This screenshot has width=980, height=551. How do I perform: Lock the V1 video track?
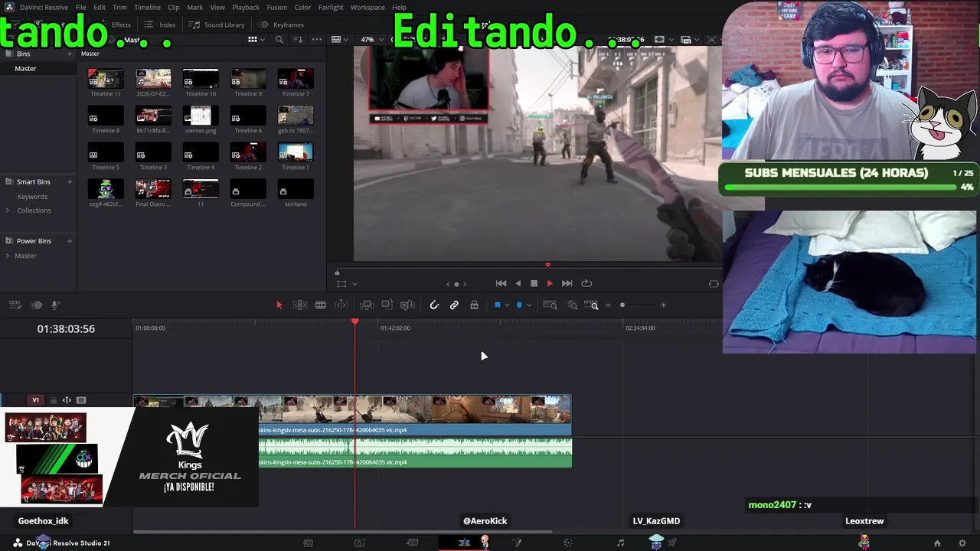pos(53,400)
